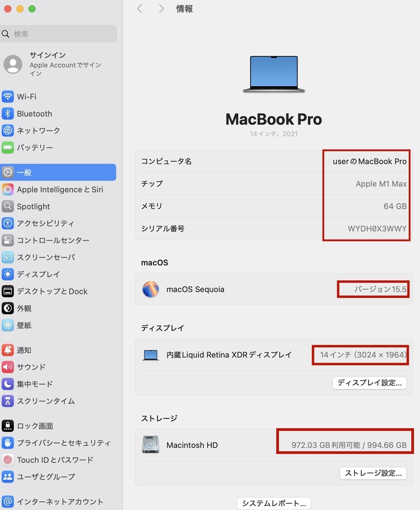
Task: Open the システムレポート... button
Action: [x=274, y=504]
